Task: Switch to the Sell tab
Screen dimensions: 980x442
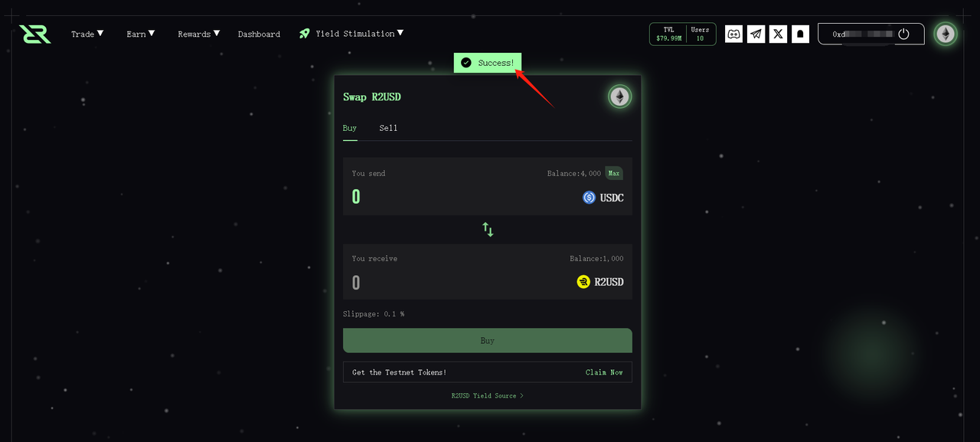Action: (388, 128)
